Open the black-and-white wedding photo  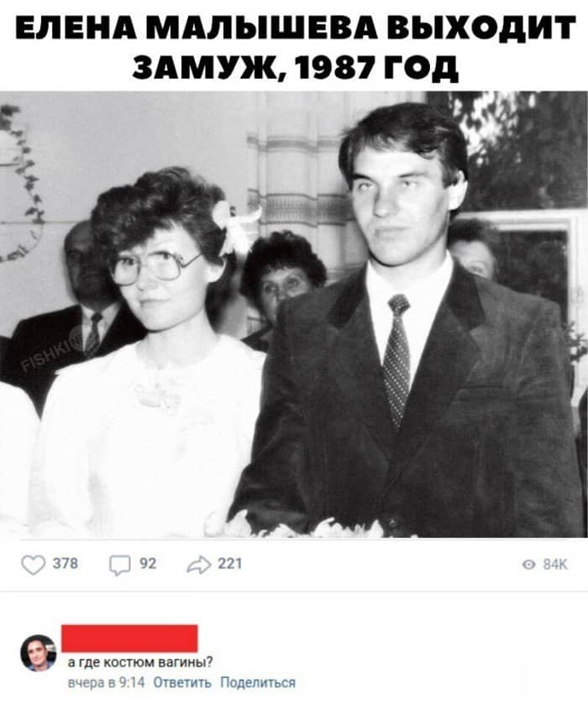(x=294, y=314)
